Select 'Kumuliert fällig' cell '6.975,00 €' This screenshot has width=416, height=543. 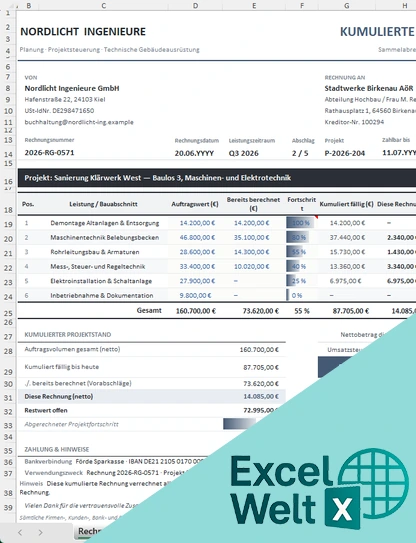pos(345,281)
